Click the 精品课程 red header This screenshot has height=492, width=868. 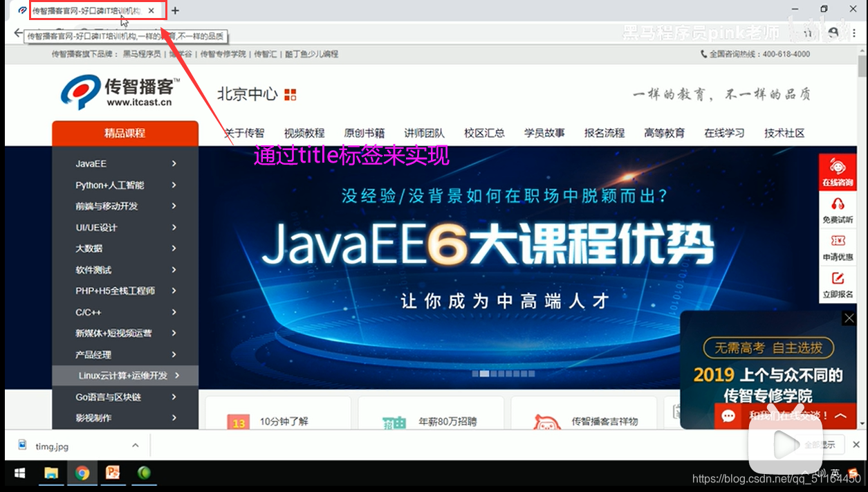tap(125, 134)
